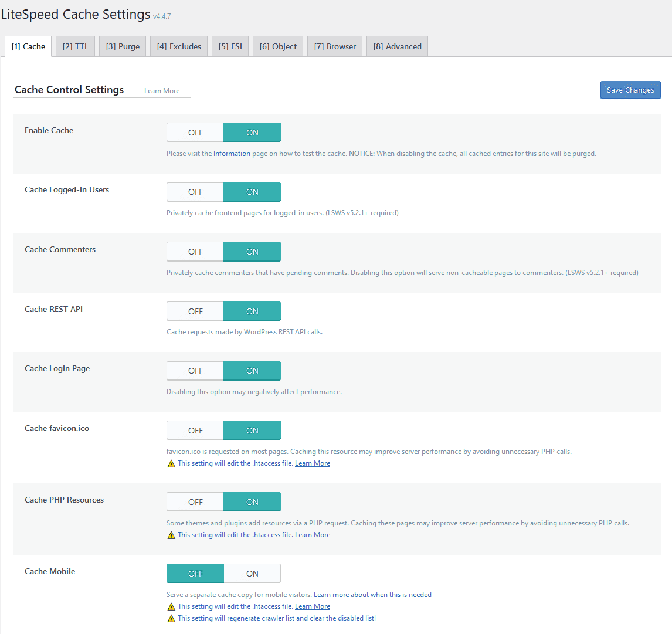Keep Cache Mobile set to OFF
Viewport: 672px width, 634px height.
[195, 574]
